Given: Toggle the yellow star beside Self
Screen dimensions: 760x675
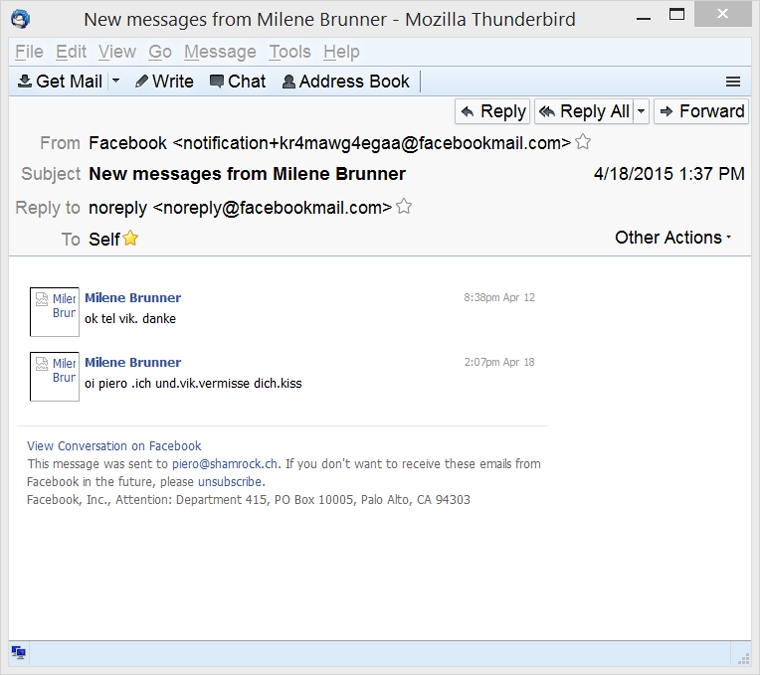Looking at the screenshot, I should (x=130, y=239).
